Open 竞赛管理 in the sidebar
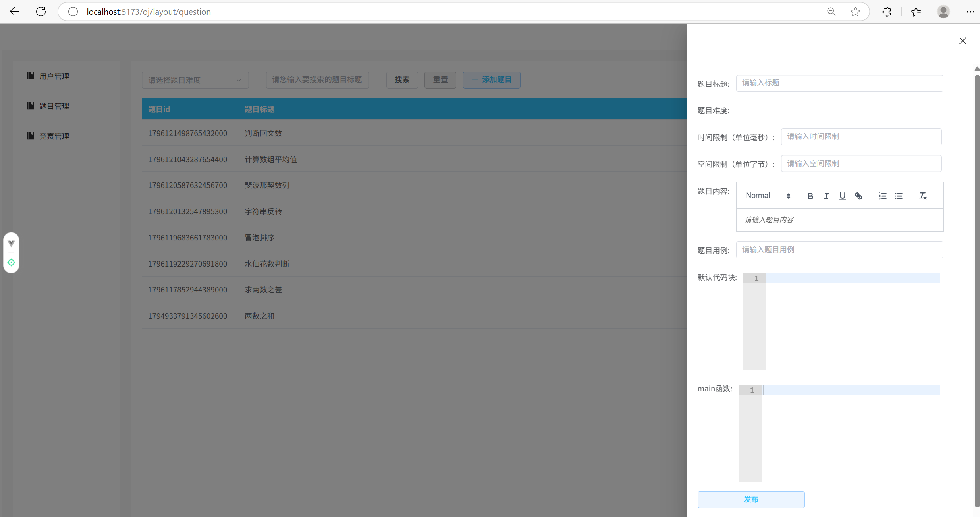 [54, 136]
